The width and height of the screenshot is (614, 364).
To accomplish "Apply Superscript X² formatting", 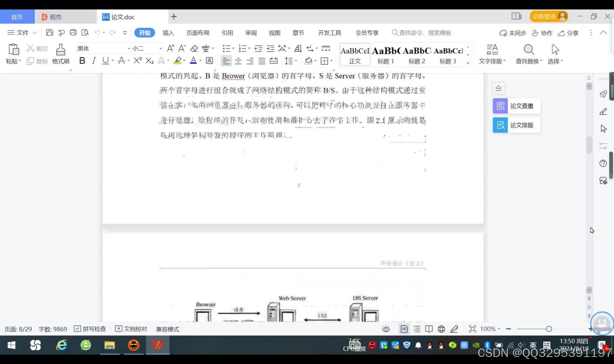I will tap(138, 61).
